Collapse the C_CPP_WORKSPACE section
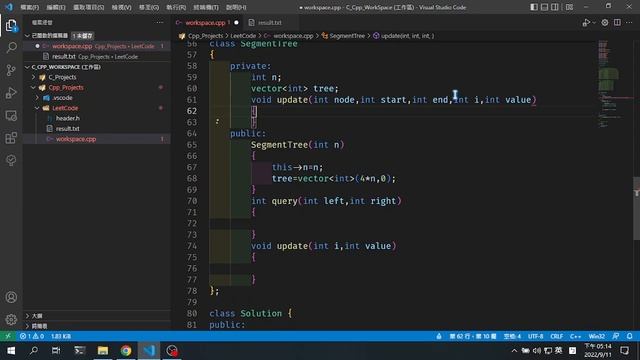This screenshot has height=360, width=640. tap(65, 67)
